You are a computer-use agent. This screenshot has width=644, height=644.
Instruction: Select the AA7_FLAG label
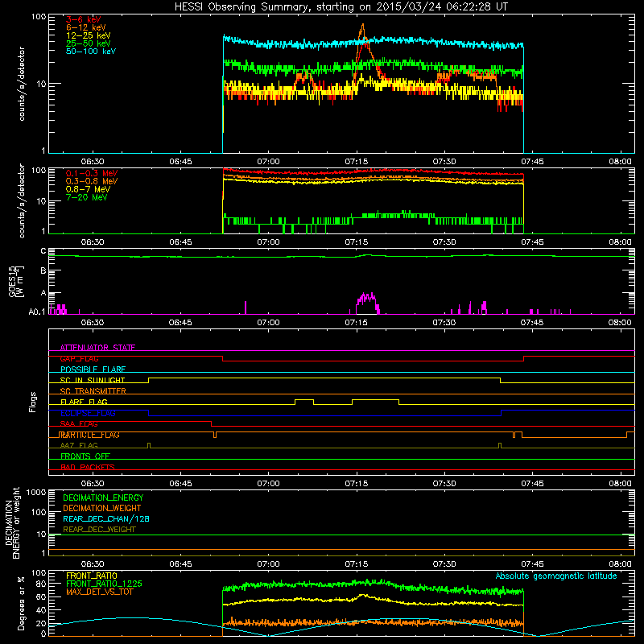click(79, 445)
